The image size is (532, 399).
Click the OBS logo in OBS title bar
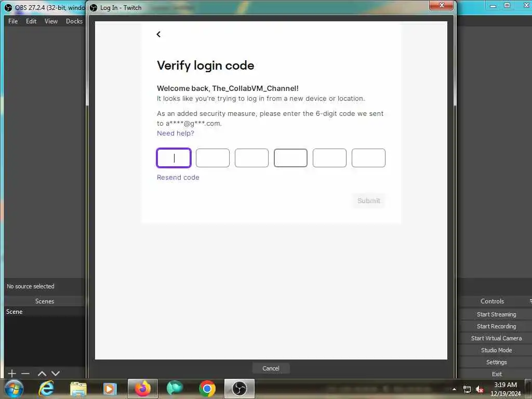8,7
